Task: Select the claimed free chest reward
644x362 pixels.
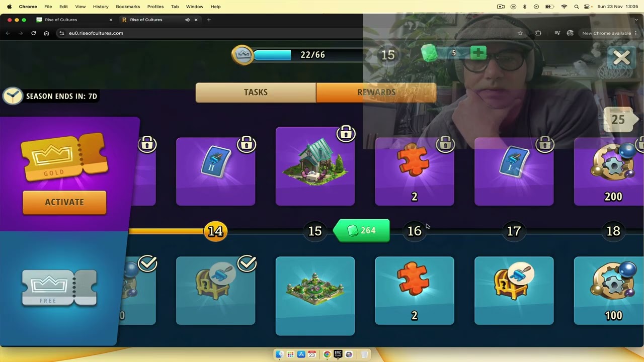Action: (x=215, y=291)
